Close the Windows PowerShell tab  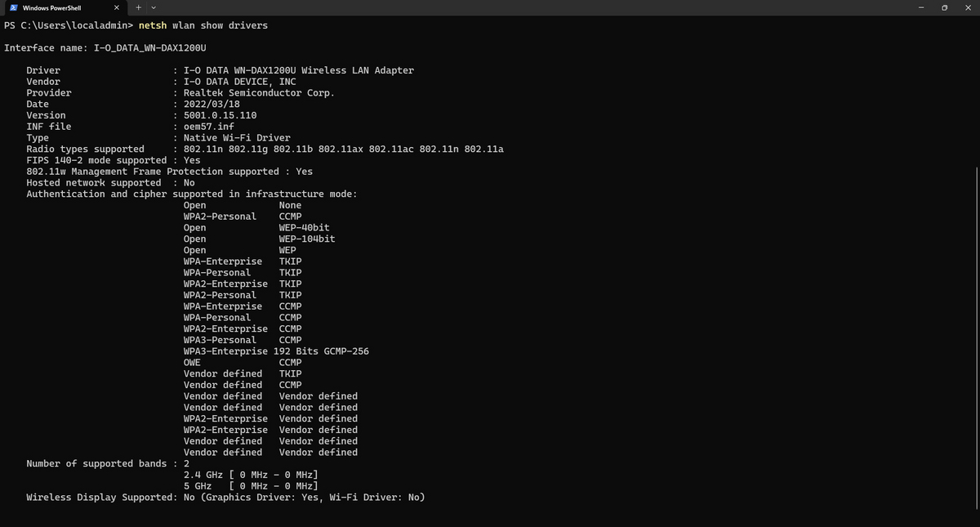pos(116,7)
